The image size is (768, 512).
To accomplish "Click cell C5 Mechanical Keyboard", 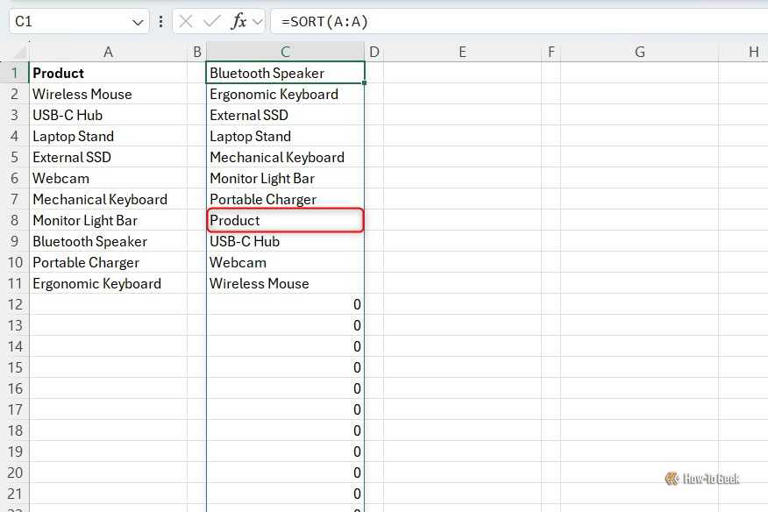I will (286, 157).
